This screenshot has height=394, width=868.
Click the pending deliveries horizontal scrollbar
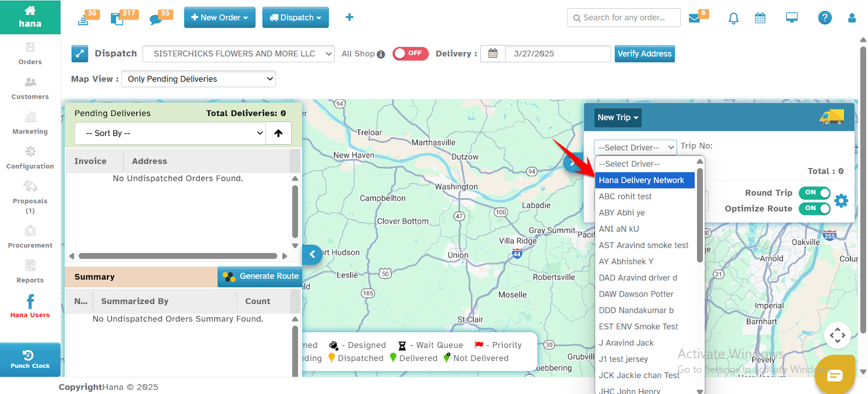[178, 256]
